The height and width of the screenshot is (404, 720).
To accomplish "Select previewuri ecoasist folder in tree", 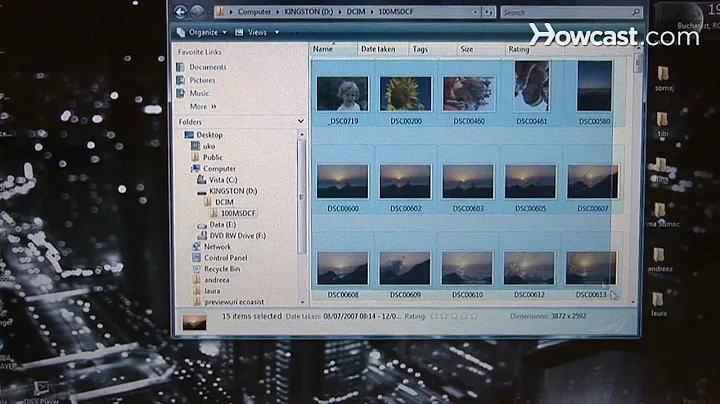I will (x=234, y=302).
